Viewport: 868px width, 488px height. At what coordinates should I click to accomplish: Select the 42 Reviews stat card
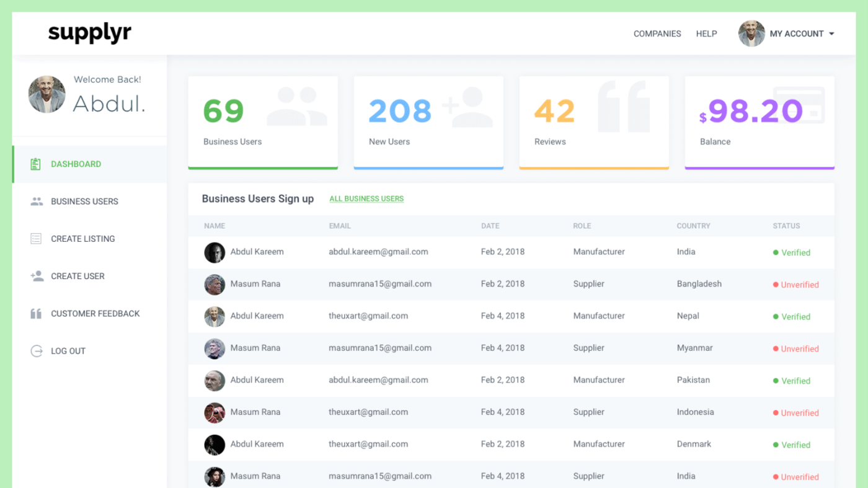click(594, 122)
